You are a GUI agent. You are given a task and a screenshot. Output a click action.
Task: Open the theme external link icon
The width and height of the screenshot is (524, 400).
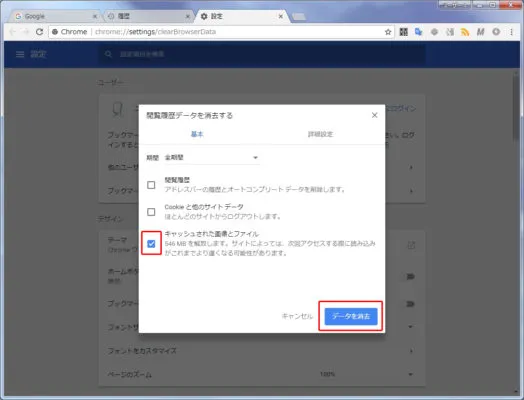pos(411,245)
